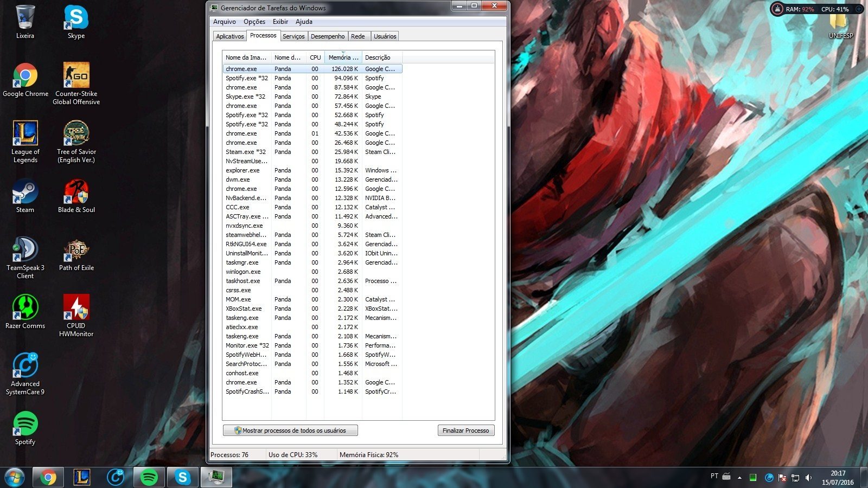868x488 pixels.
Task: Select the explorer.exe process row
Action: pos(312,170)
